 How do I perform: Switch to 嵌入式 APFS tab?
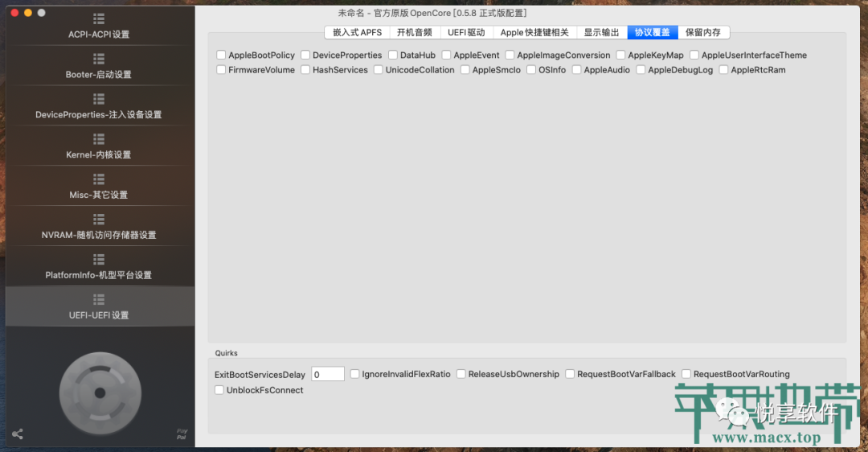coord(357,33)
